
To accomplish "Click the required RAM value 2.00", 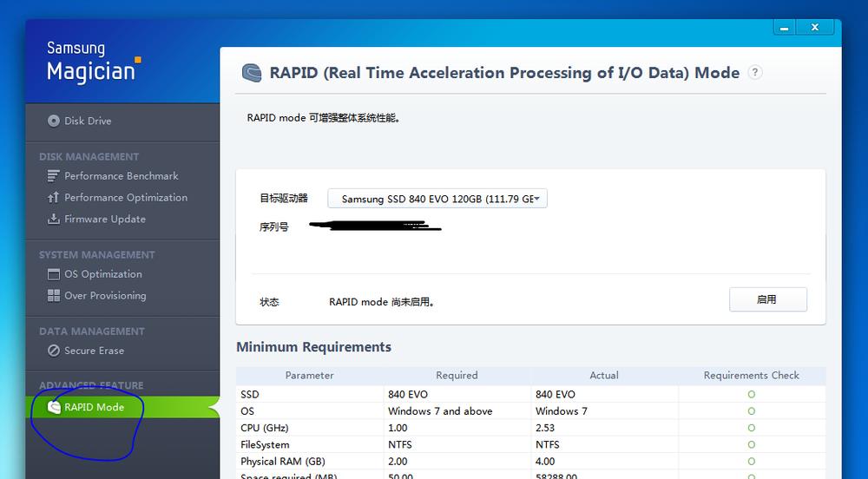I will pyautogui.click(x=398, y=462).
